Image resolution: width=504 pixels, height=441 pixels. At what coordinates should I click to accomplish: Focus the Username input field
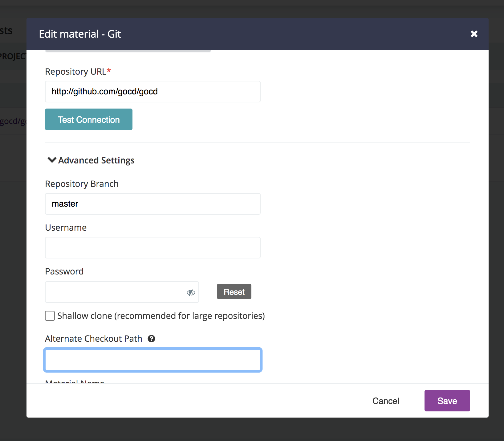[x=153, y=248]
